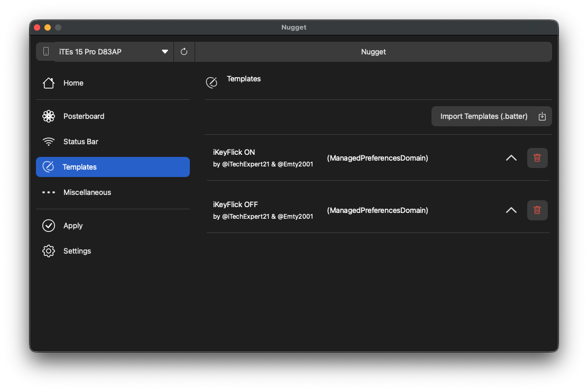
Task: Go to Apply via the checkmark icon
Action: coord(49,226)
